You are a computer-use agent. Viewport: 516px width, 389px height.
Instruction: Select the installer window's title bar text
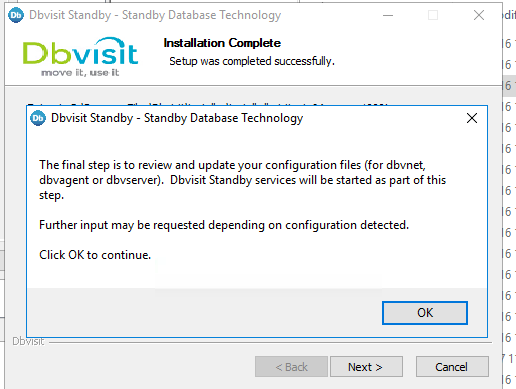[x=155, y=15]
